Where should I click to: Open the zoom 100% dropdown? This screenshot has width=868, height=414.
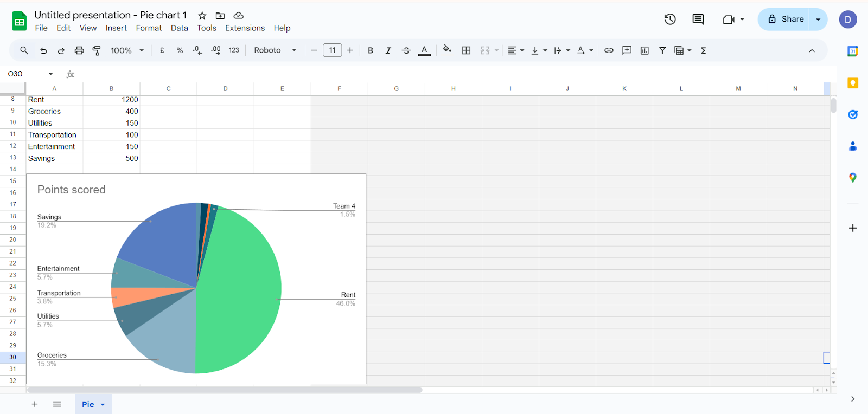click(x=127, y=50)
